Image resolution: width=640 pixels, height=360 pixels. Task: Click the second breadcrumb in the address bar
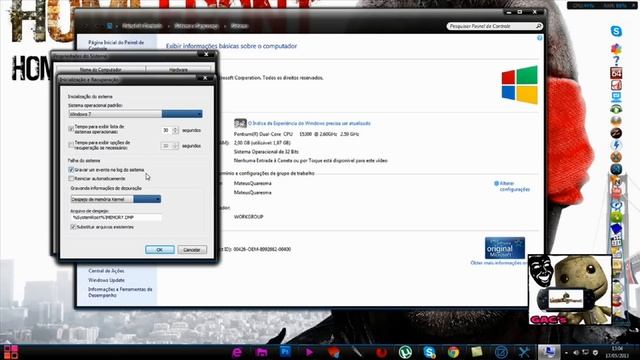tap(196, 26)
